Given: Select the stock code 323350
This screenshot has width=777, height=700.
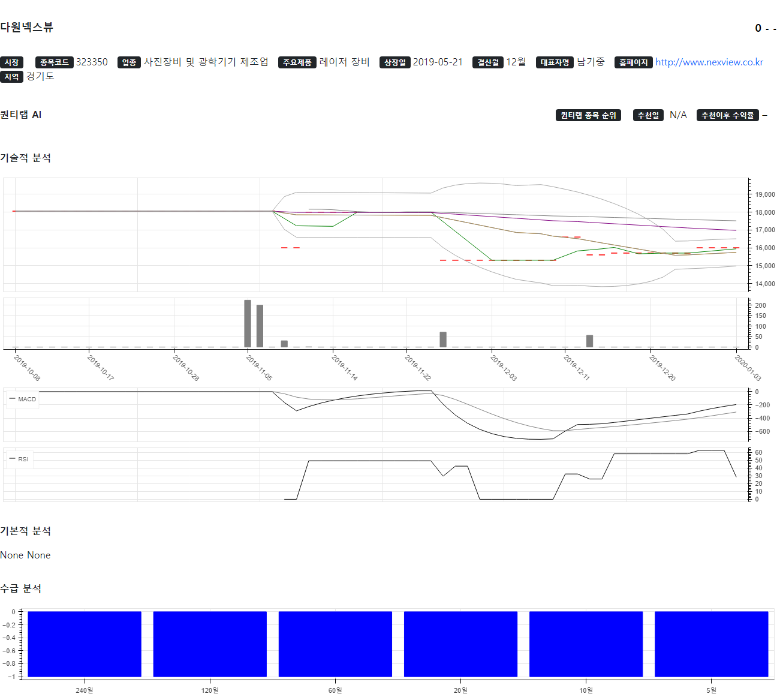Looking at the screenshot, I should (x=92, y=62).
